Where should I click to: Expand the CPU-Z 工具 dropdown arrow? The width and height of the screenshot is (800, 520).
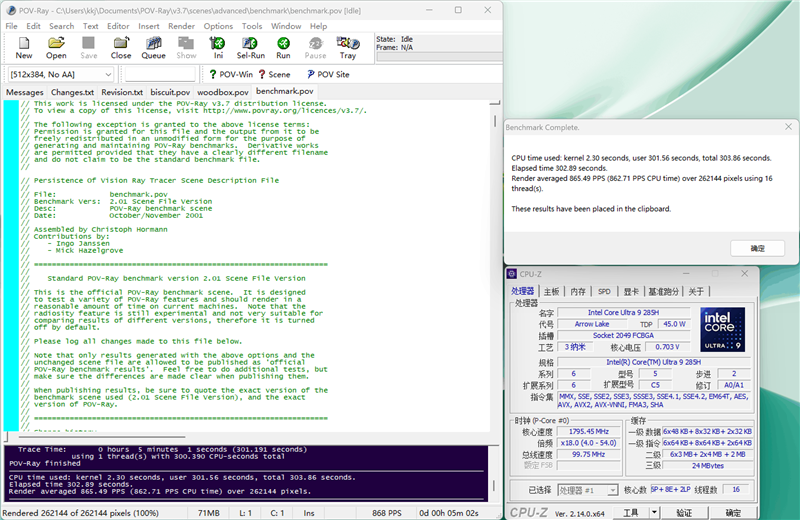point(654,512)
